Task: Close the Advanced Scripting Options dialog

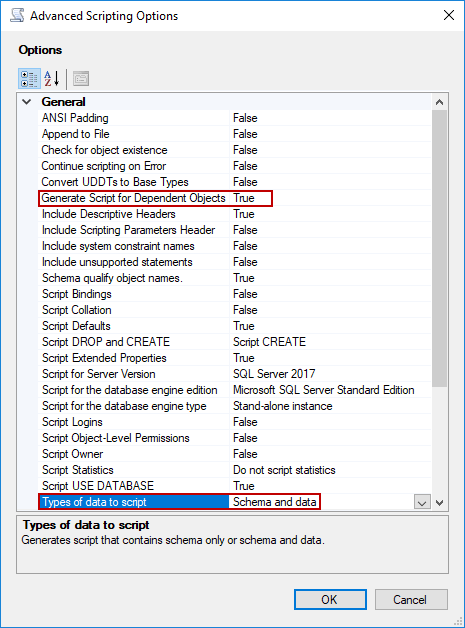Action: (x=449, y=15)
